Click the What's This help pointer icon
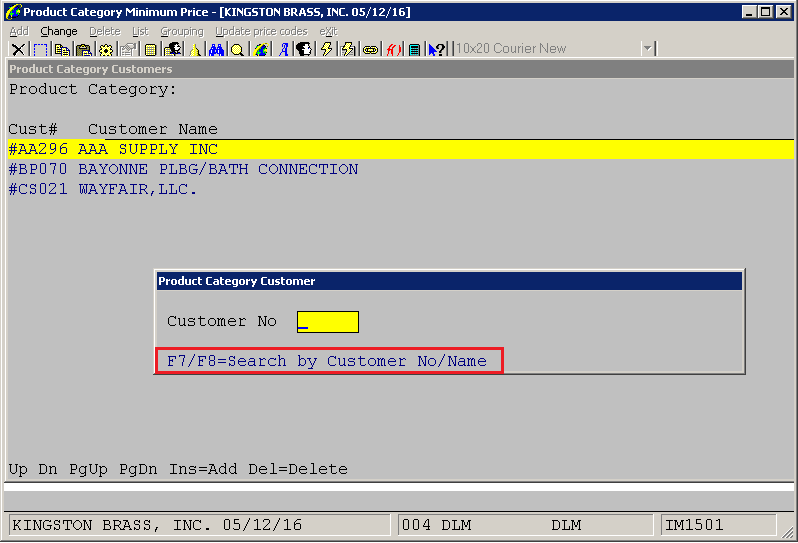This screenshot has height=543, width=798. pyautogui.click(x=437, y=49)
